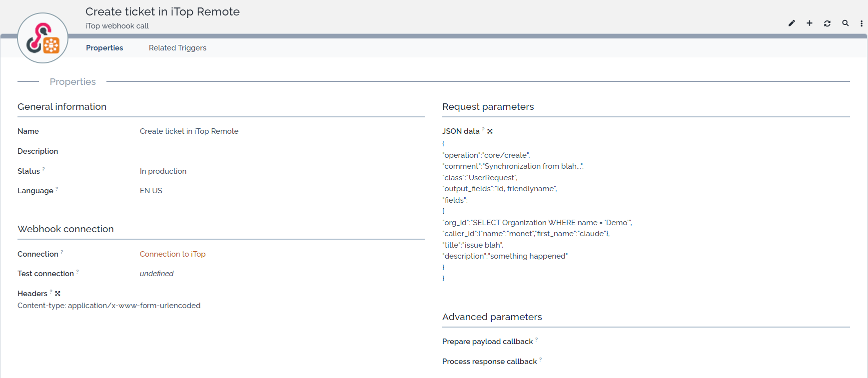
Task: Click the help hint beside JSON data
Action: [x=483, y=129]
